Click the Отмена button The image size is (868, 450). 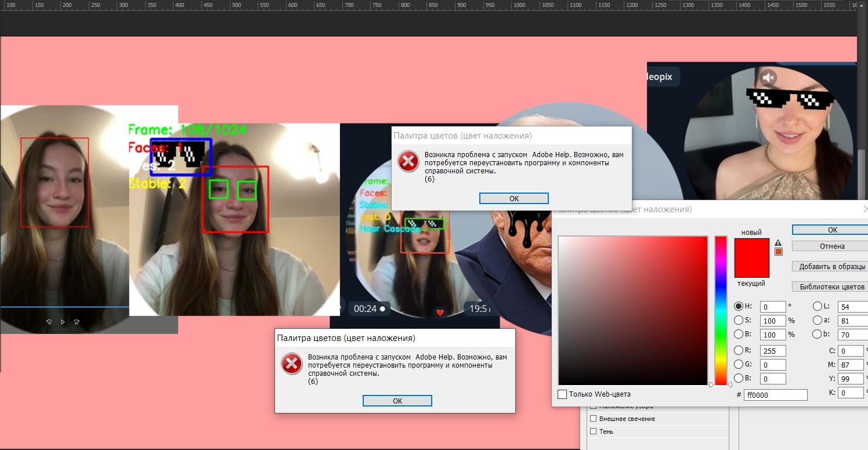(831, 246)
